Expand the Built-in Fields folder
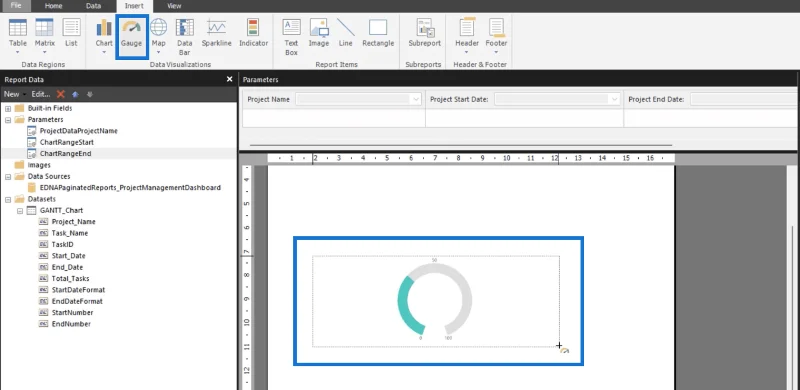 tap(8, 108)
